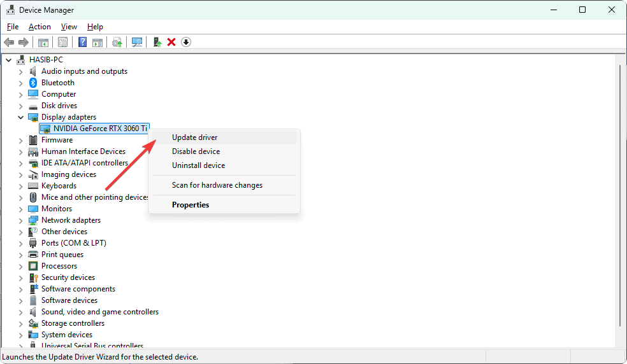Open the View menu
The height and width of the screenshot is (364, 627).
click(69, 27)
